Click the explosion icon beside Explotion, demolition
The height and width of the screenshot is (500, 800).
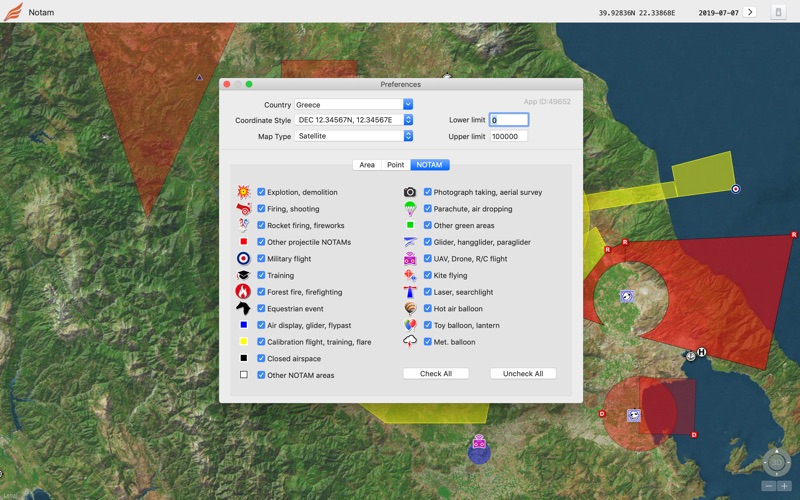click(244, 192)
